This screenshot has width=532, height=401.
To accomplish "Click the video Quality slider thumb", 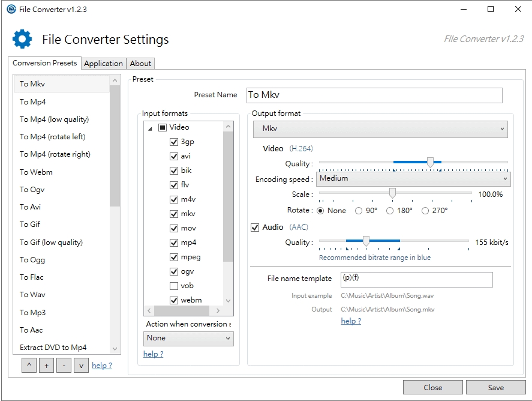I will coord(430,162).
